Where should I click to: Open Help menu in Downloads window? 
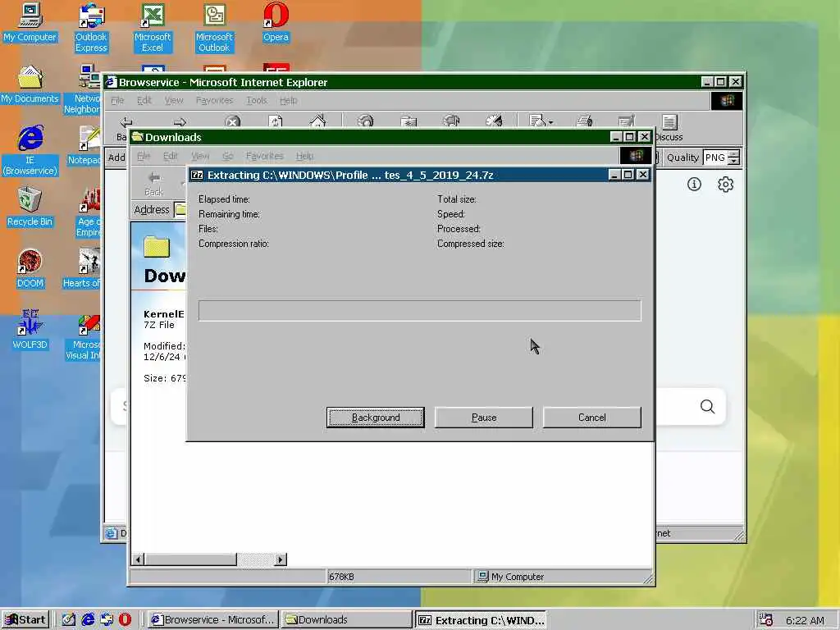coord(305,156)
